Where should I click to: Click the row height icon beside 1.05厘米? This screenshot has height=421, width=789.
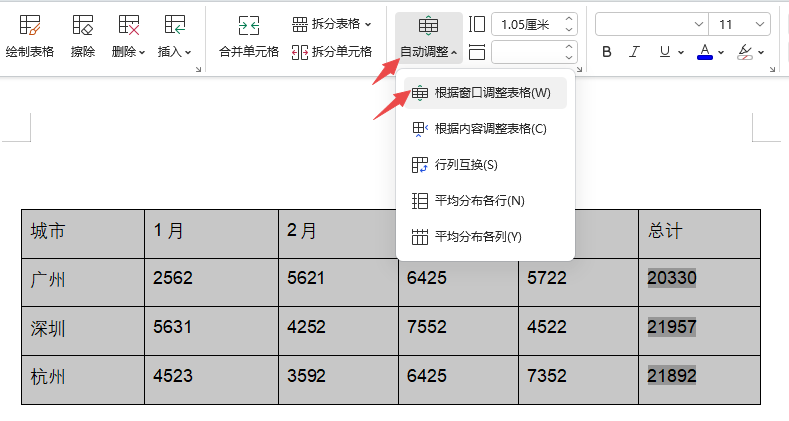tap(477, 24)
